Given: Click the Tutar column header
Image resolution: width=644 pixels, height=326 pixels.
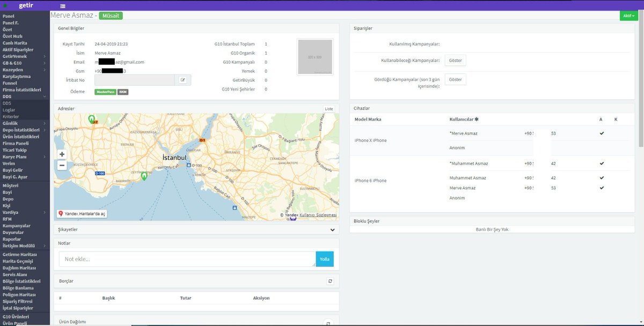Looking at the screenshot, I should tap(186, 298).
